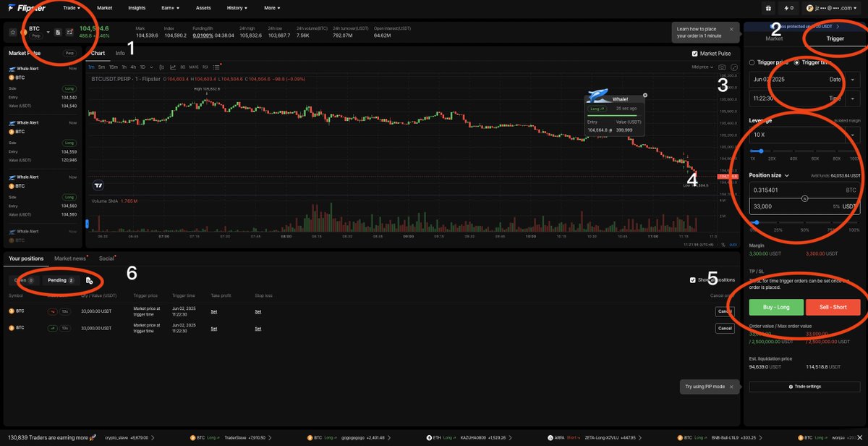This screenshot has height=446, width=868.
Task: Switch to the Trigger order tab
Action: pos(835,38)
